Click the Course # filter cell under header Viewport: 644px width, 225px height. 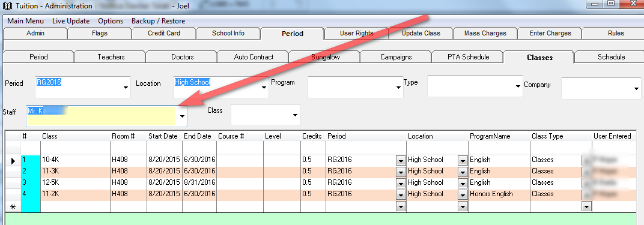point(240,148)
